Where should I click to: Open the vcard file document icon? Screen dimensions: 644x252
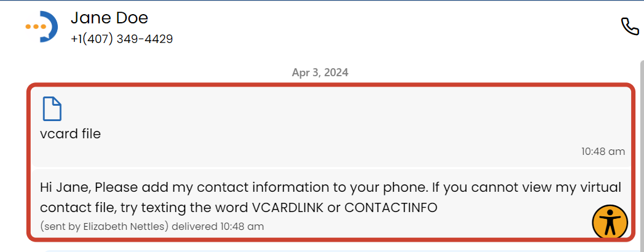(52, 109)
